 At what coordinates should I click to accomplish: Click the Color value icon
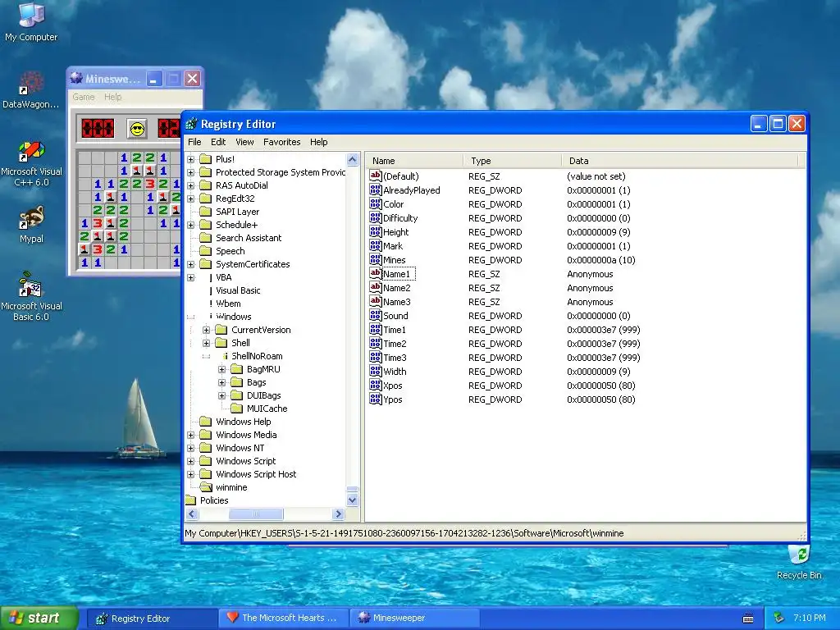pyautogui.click(x=375, y=203)
